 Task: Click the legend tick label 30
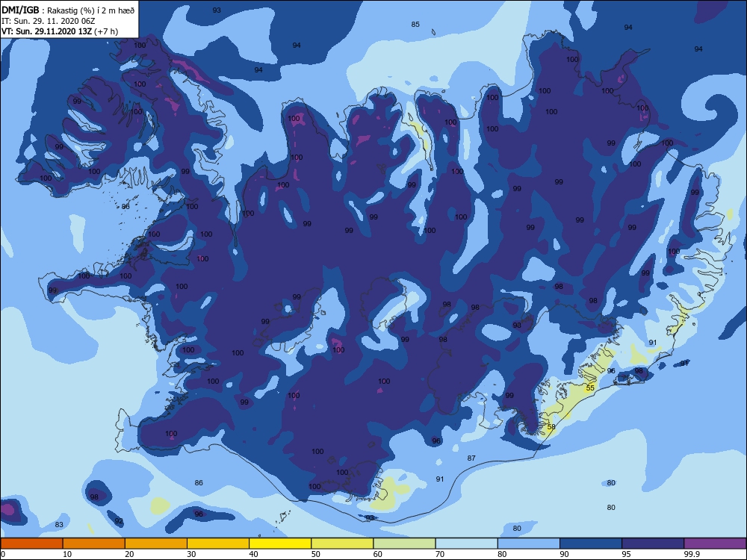click(191, 554)
